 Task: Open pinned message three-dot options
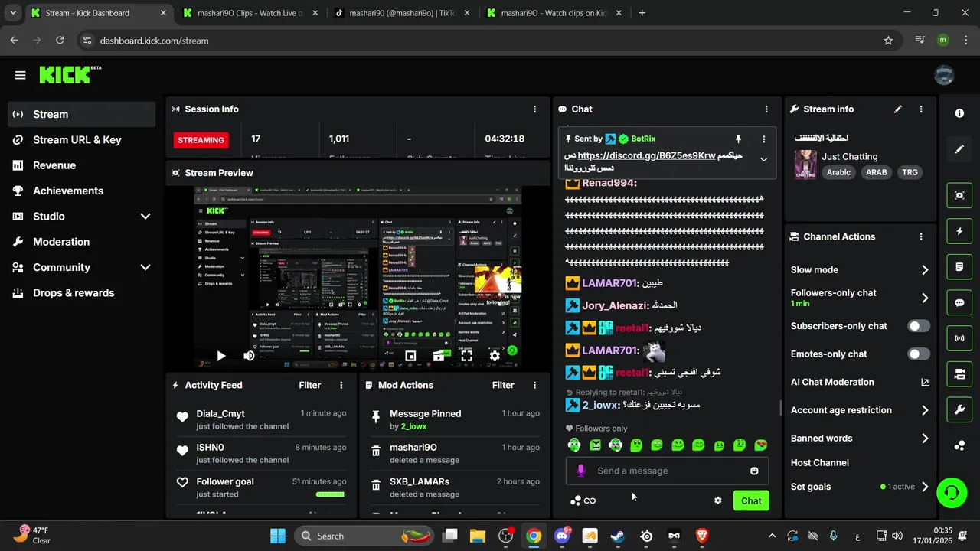(763, 139)
